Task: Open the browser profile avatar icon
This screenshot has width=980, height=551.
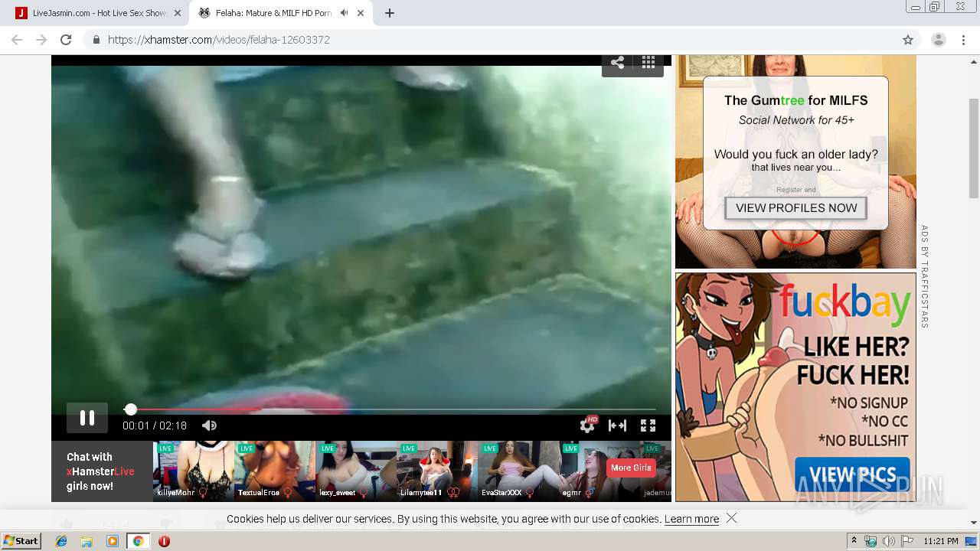Action: pos(938,40)
